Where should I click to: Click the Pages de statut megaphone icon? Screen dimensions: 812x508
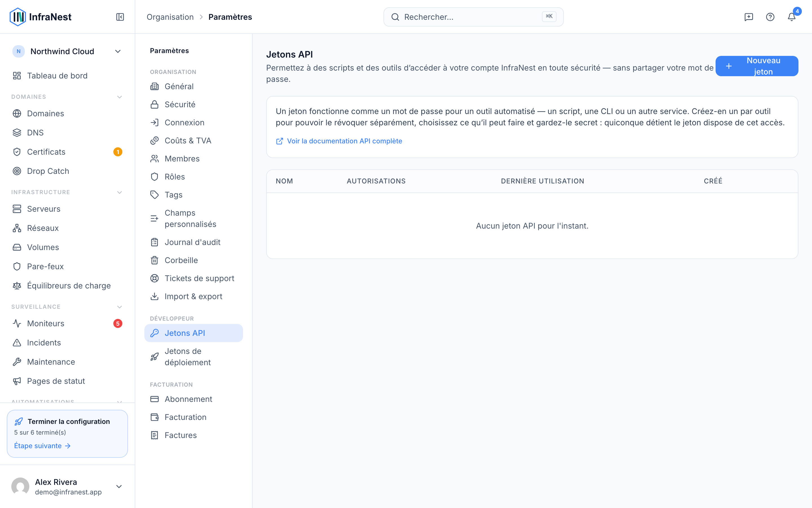point(17,381)
